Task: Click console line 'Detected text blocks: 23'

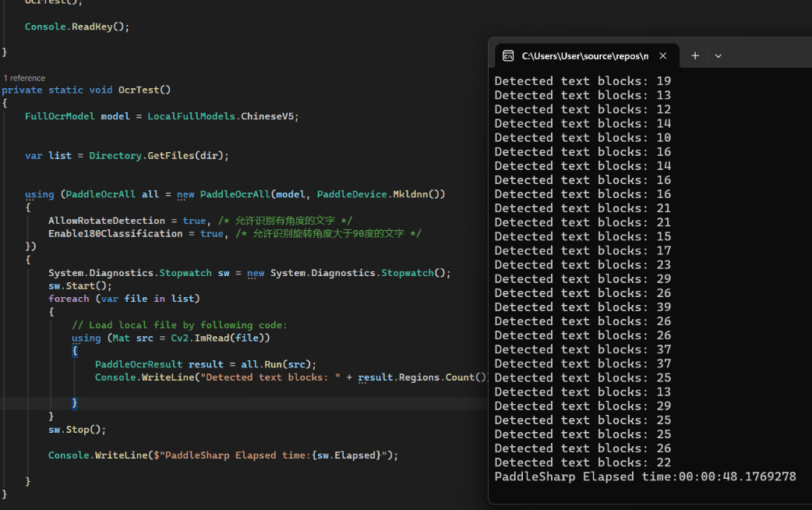Action: (x=583, y=265)
